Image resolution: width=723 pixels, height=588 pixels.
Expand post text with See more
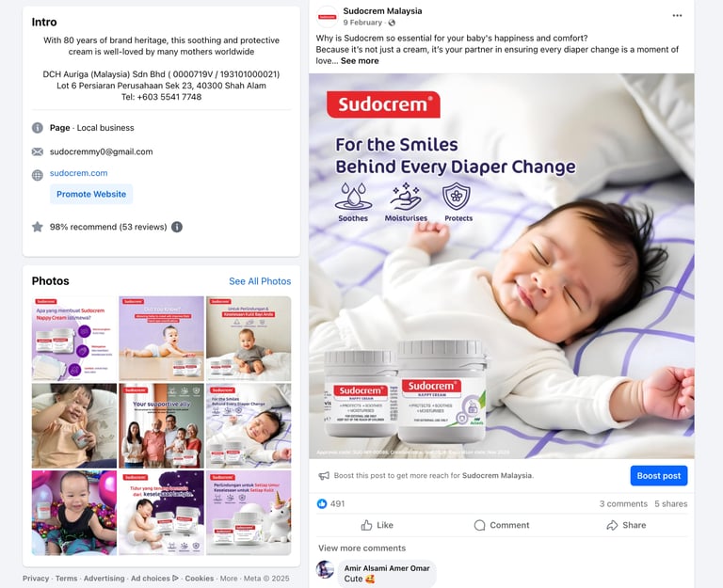point(360,61)
